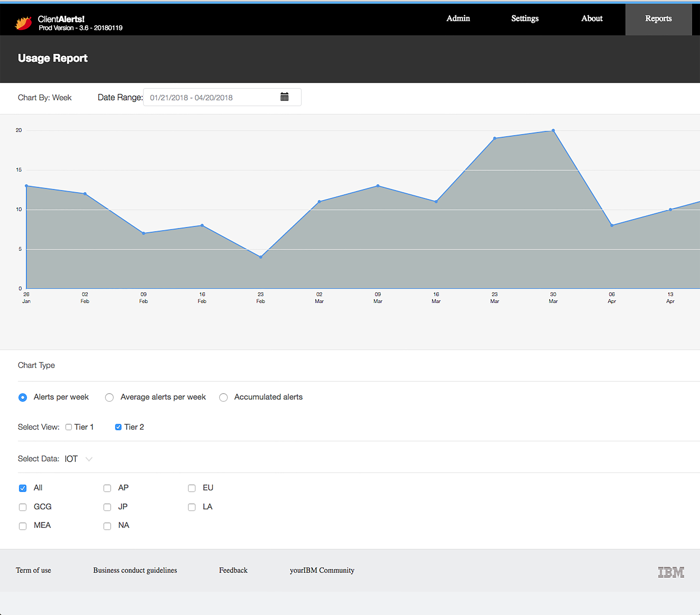Click the ClientAlerts flame logo icon
The height and width of the screenshot is (615, 700).
pyautogui.click(x=24, y=23)
